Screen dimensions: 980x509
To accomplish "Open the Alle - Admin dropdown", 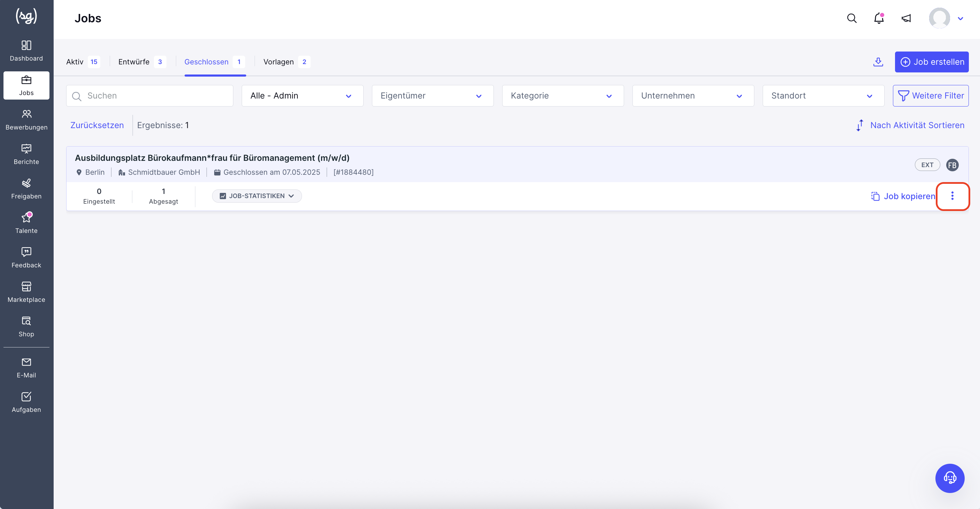I will pyautogui.click(x=302, y=96).
